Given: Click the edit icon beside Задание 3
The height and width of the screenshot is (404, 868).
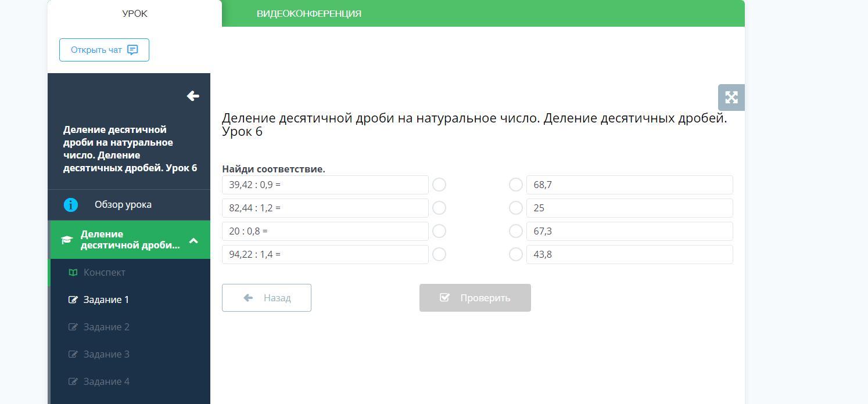Looking at the screenshot, I should pos(73,354).
